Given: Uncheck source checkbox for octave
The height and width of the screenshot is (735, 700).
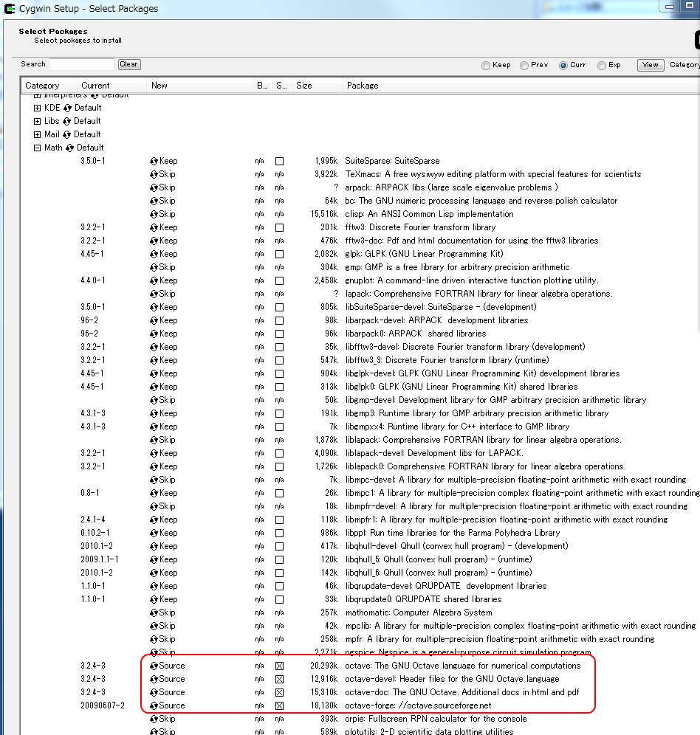Looking at the screenshot, I should (x=280, y=666).
